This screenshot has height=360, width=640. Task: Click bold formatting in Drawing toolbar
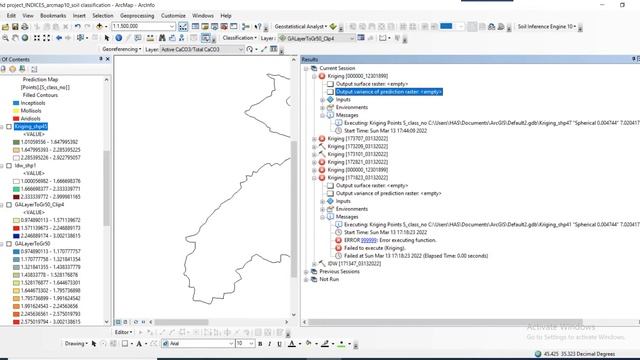pyautogui.click(x=260, y=344)
